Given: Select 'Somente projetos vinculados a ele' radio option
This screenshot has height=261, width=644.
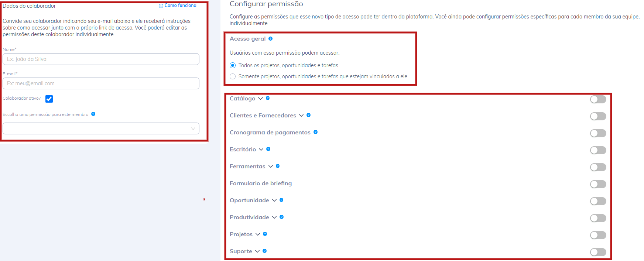Looking at the screenshot, I should [233, 76].
